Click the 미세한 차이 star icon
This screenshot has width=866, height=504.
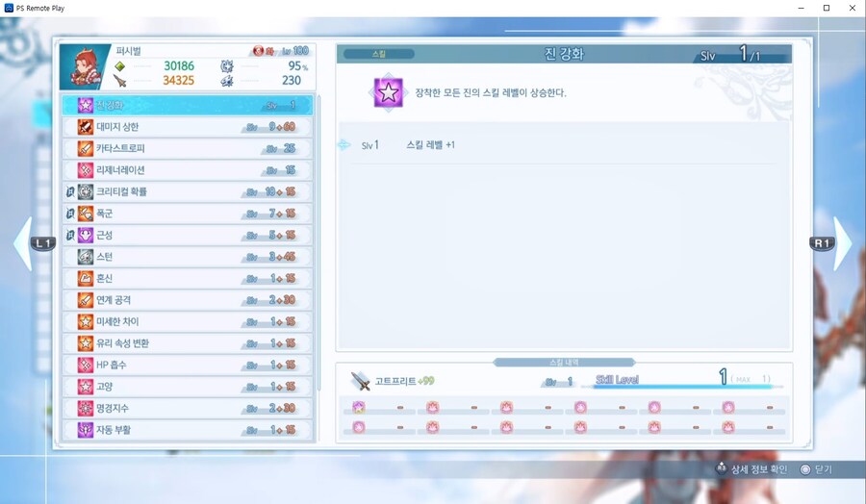click(85, 321)
